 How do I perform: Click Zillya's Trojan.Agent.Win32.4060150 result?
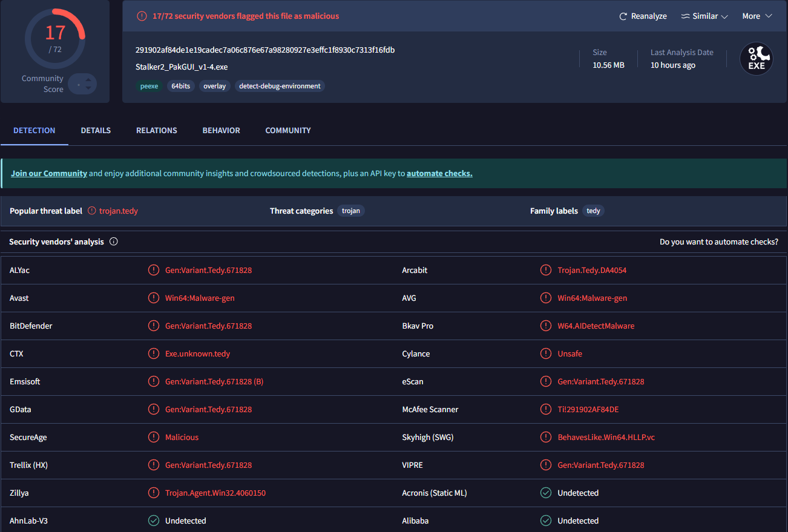pyautogui.click(x=215, y=493)
